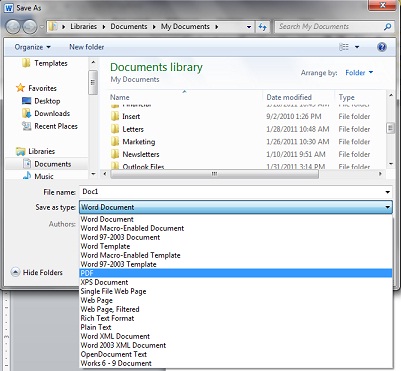Select PDF in the type list
The width and height of the screenshot is (401, 371).
pyautogui.click(x=236, y=273)
